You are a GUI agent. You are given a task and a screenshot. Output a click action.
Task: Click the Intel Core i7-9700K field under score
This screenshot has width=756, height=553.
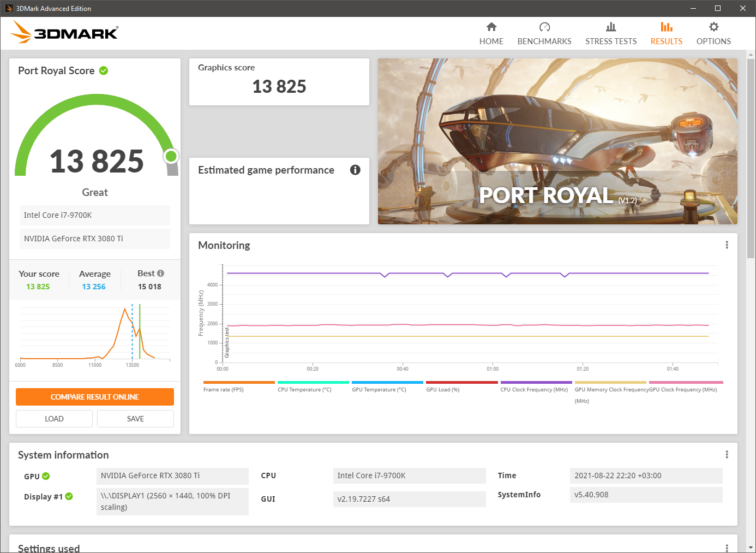click(x=95, y=215)
